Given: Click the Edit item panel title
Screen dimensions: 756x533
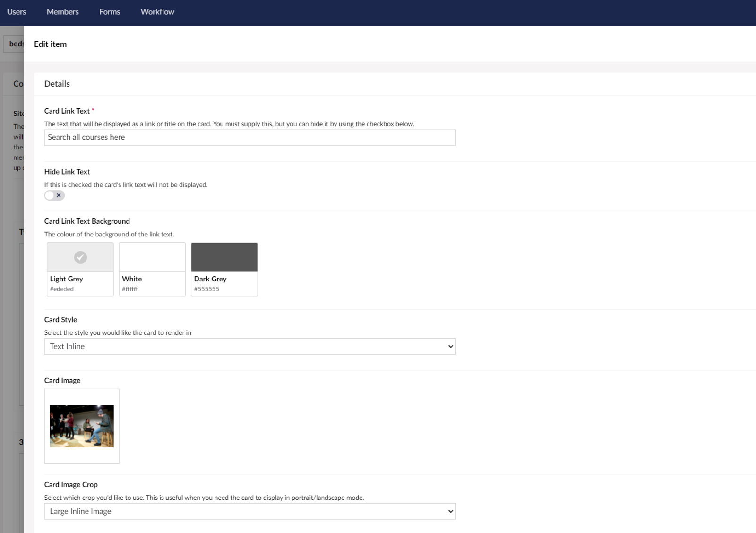Looking at the screenshot, I should pos(51,44).
